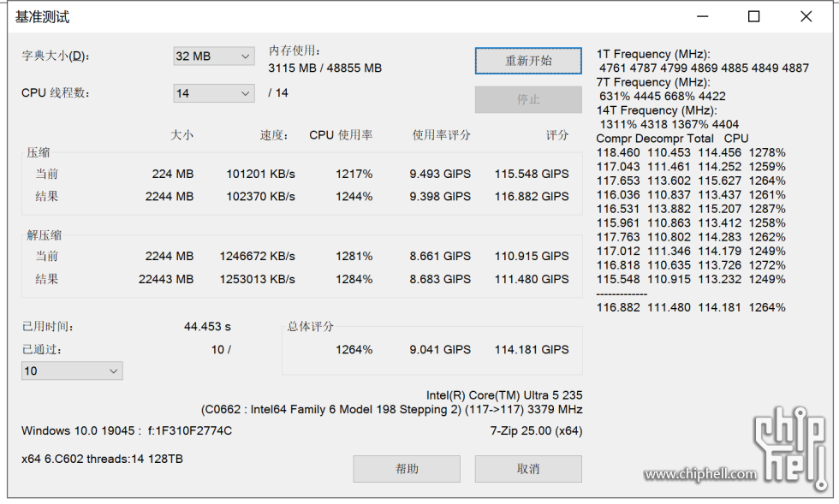Click x64 6.C602 threads:14 128TB text
The height and width of the screenshot is (504, 839).
coord(102,459)
